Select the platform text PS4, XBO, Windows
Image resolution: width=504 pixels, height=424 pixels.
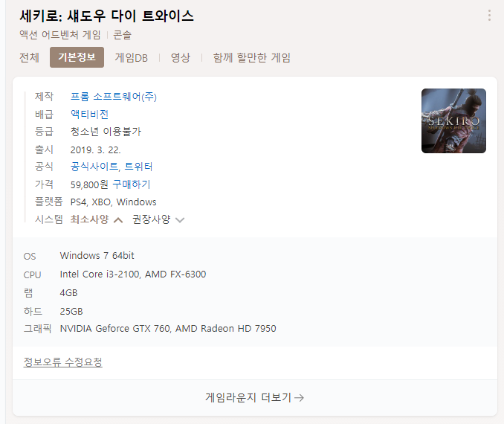click(x=113, y=202)
